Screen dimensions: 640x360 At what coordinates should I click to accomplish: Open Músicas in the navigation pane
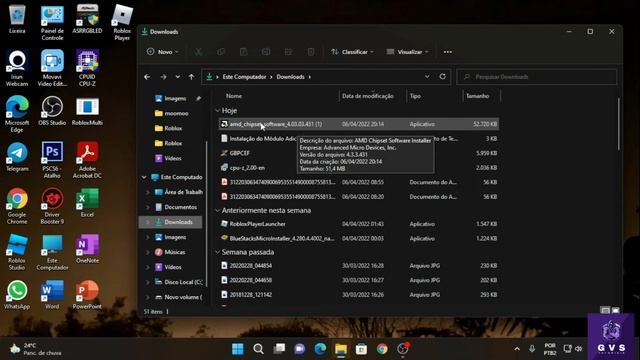pyautogui.click(x=175, y=252)
